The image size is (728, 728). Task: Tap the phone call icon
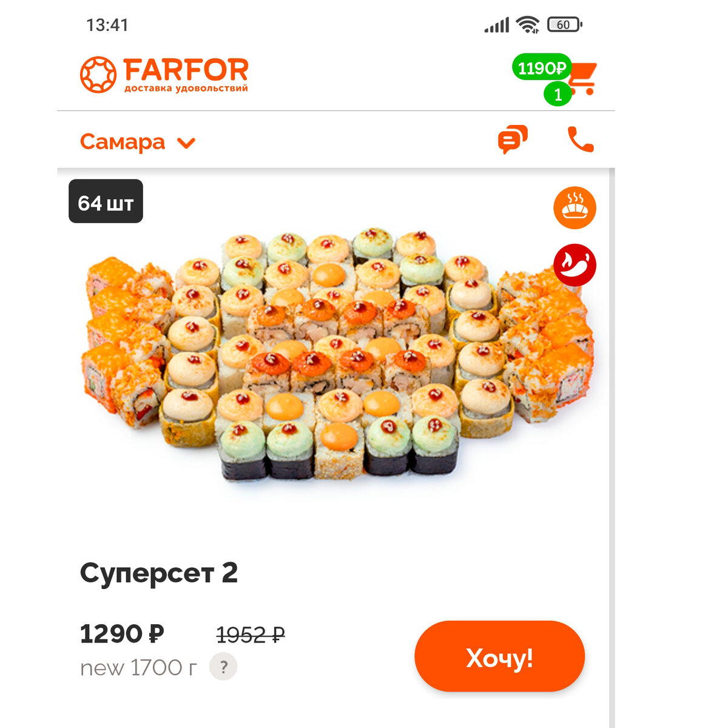click(581, 140)
